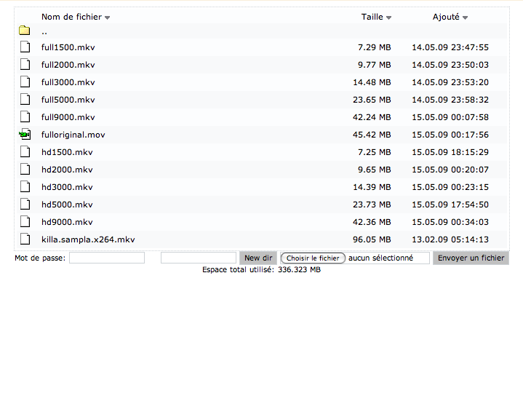
Task: Open the hd5000.mkv file link
Action: [67, 205]
